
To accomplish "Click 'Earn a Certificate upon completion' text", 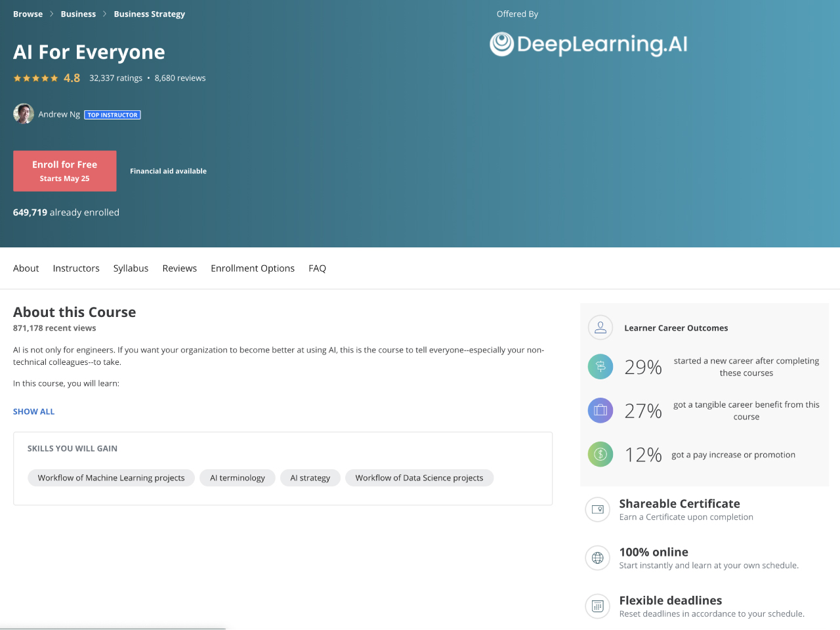I will coord(686,517).
